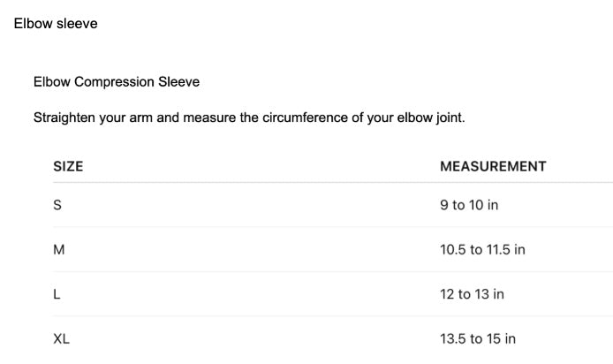Select size M in the chart

[x=59, y=250]
